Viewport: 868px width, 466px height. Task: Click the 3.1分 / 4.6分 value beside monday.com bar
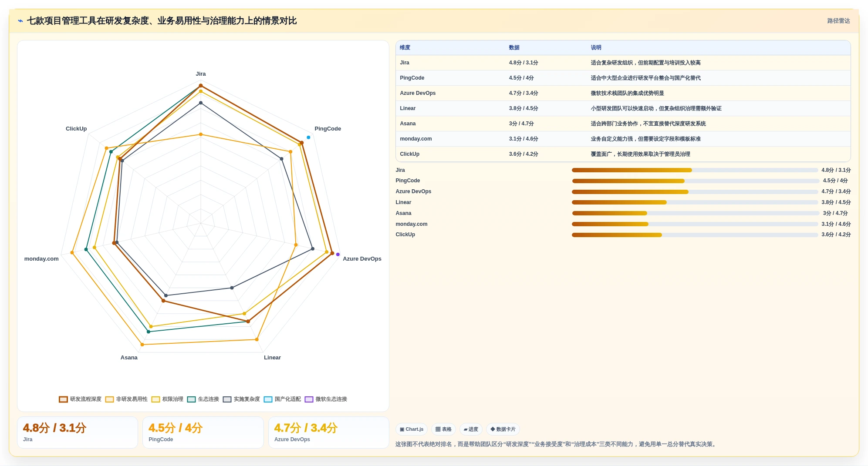coord(836,224)
